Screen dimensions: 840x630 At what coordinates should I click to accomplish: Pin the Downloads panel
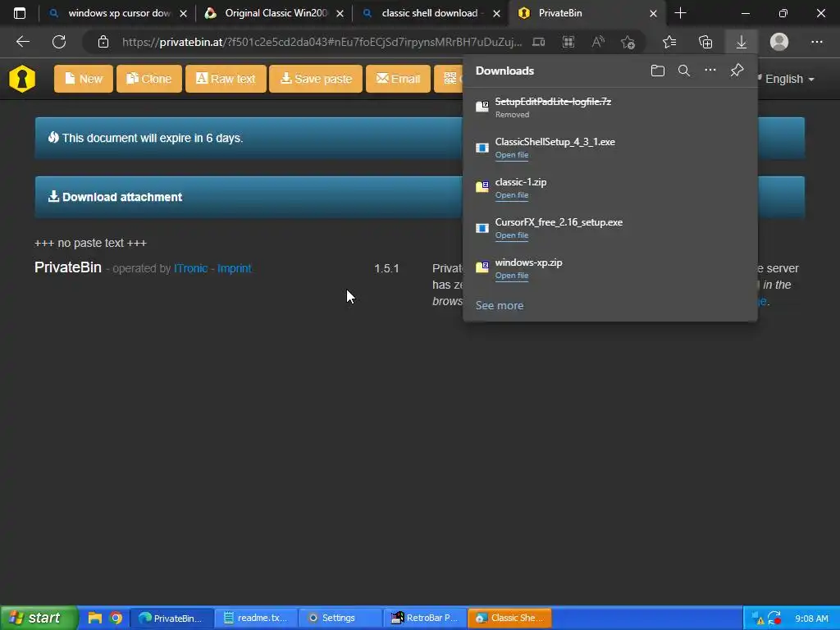point(737,71)
